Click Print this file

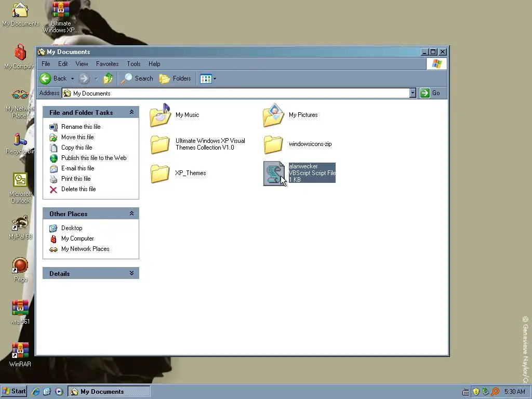point(76,179)
